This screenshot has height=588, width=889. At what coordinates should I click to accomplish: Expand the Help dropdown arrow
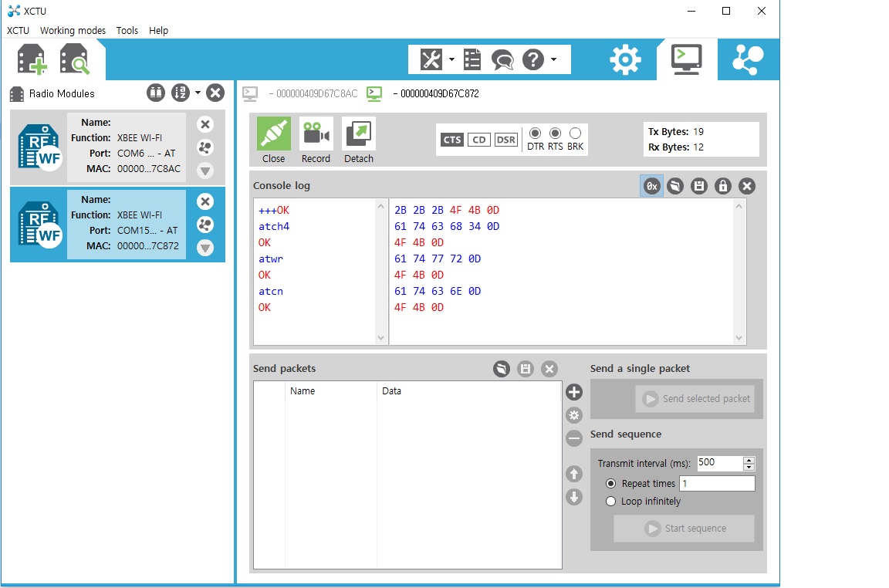click(x=553, y=59)
